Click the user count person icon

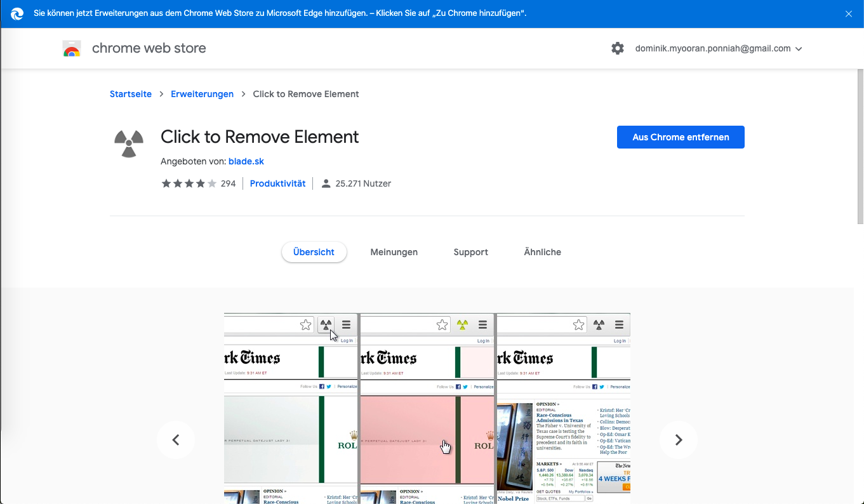(x=326, y=183)
